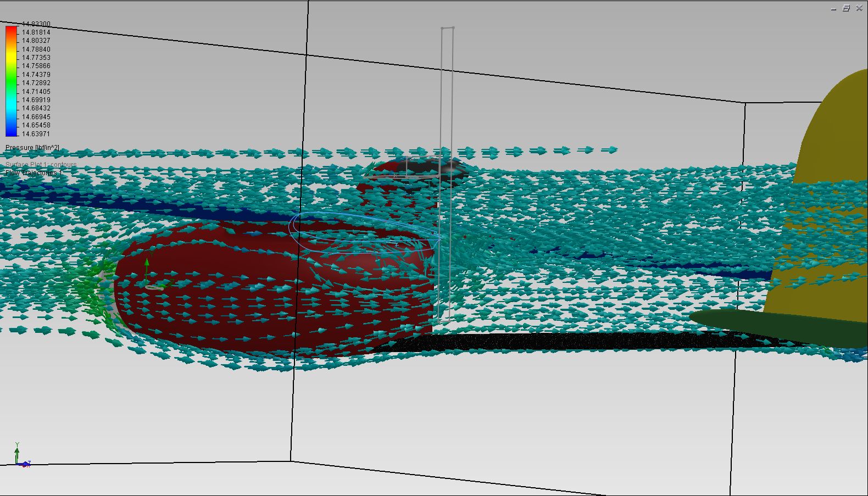
Task: Restore down the document window
Action: point(846,8)
